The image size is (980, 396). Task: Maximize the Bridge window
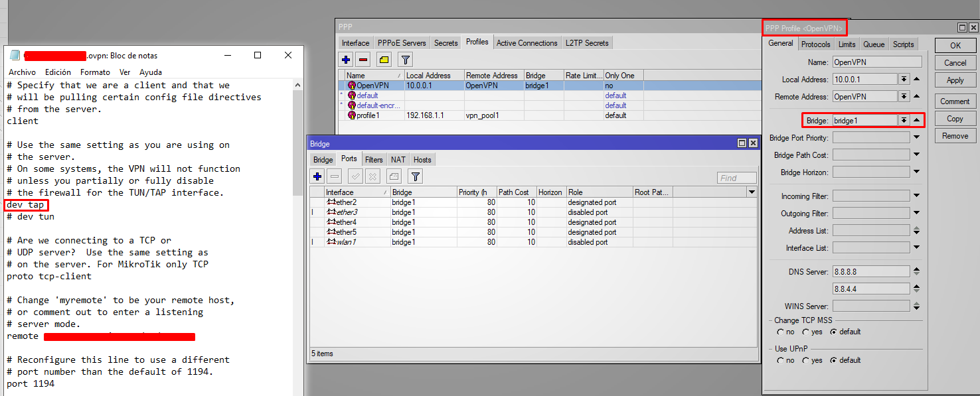742,143
